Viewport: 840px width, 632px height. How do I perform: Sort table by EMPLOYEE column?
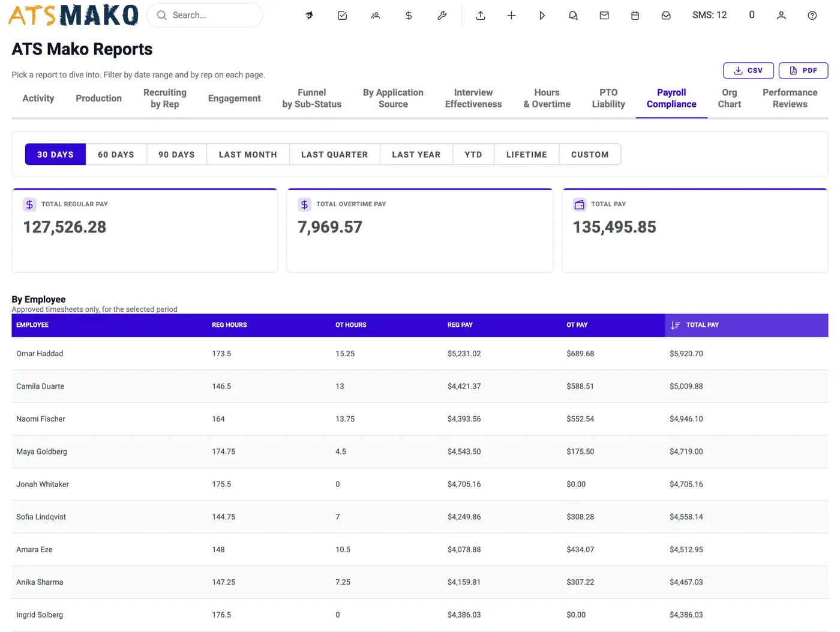(32, 325)
